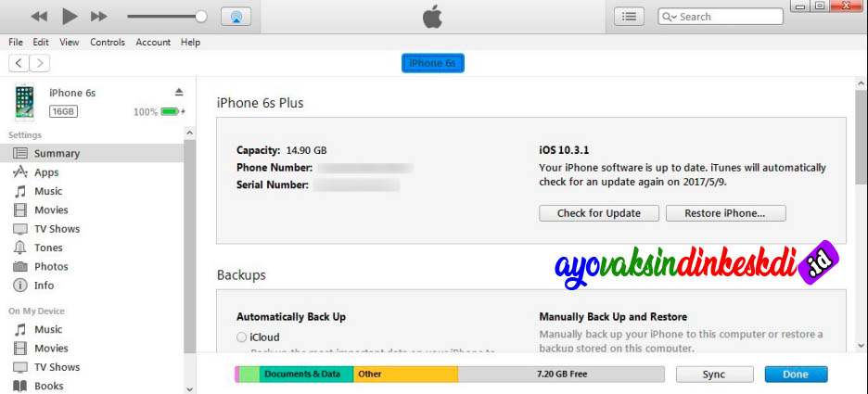
Task: Click the 16GB capacity badge
Action: [63, 112]
